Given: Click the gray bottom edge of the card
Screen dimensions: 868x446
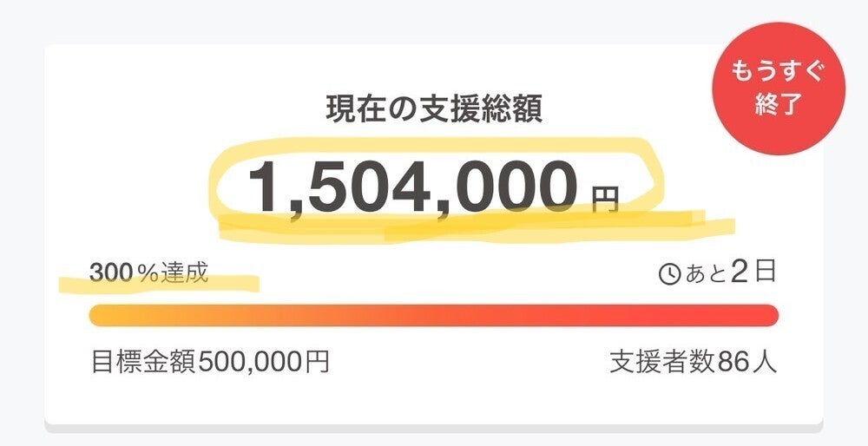Looking at the screenshot, I should click(433, 428).
